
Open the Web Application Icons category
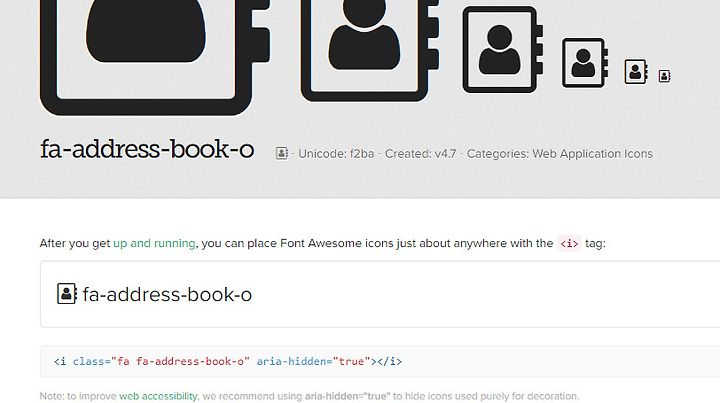click(x=592, y=154)
